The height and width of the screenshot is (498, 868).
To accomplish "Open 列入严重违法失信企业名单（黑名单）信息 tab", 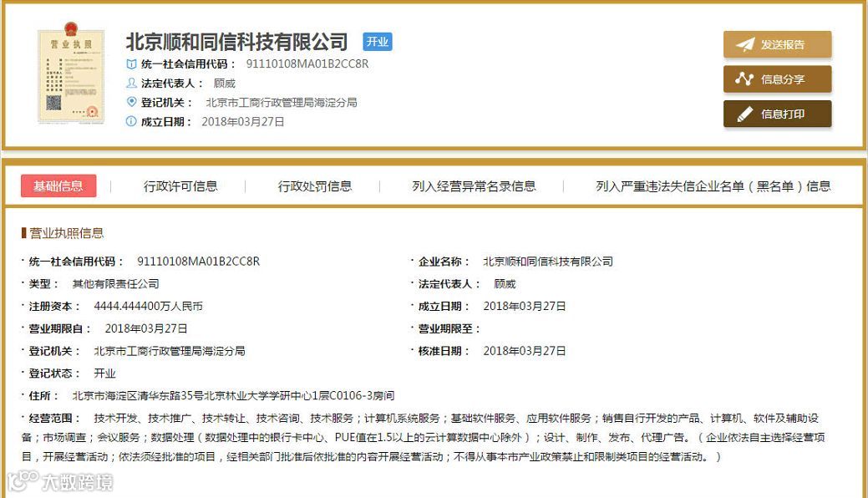I will [713, 186].
